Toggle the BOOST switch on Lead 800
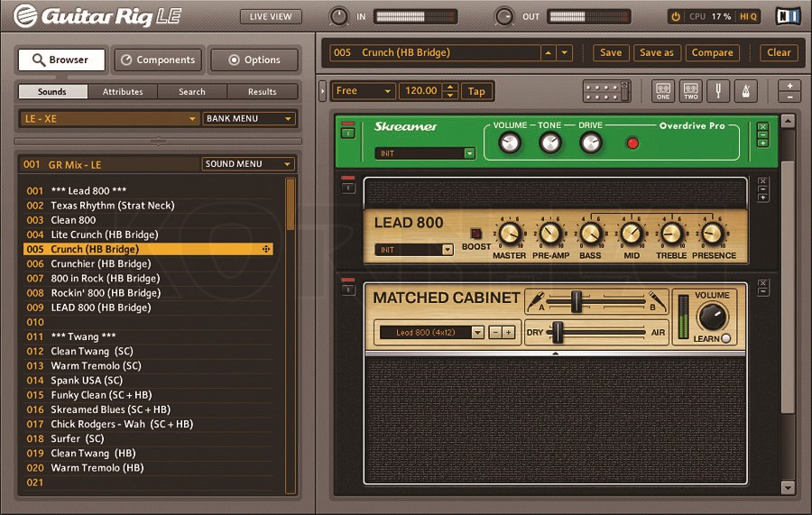The width and height of the screenshot is (812, 515). click(x=475, y=233)
